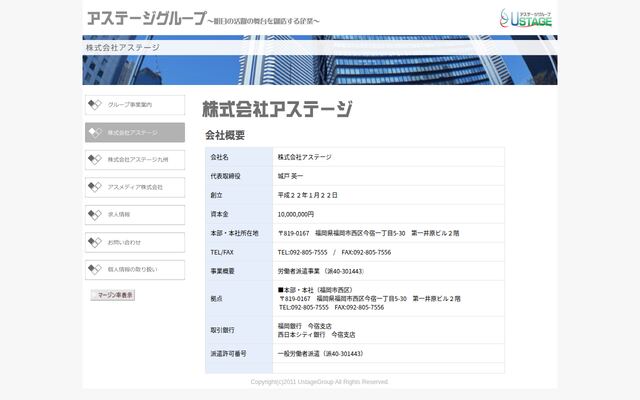This screenshot has width=640, height=400.
Task: Open 個人情報の取り扱い in the sidebar
Action: click(135, 270)
